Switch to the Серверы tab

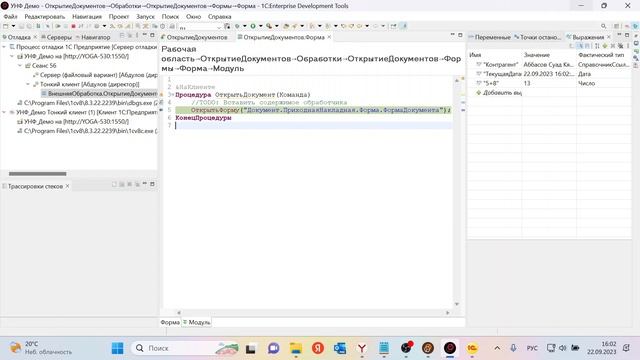tap(56, 37)
